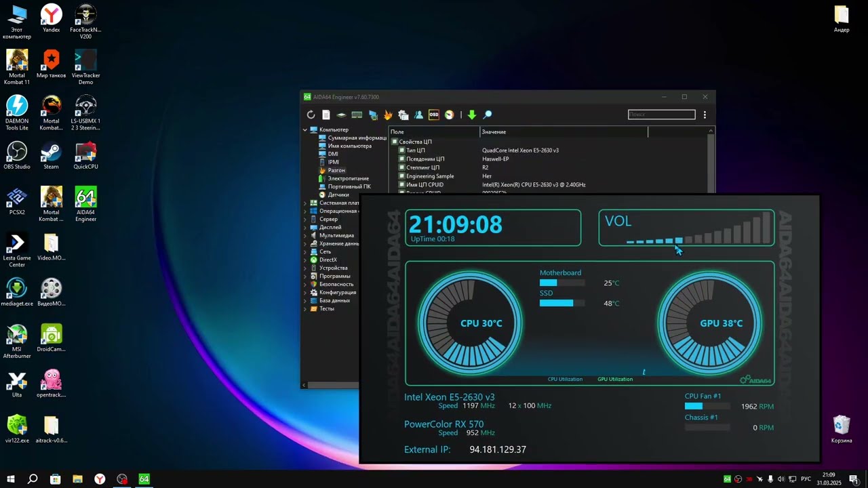Click the VOL volume bar indicator

click(x=698, y=228)
